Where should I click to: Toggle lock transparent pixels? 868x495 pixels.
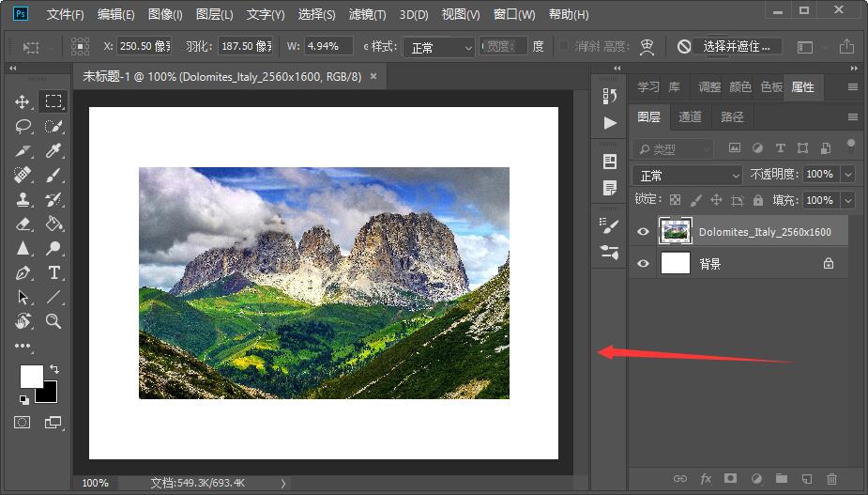[675, 200]
